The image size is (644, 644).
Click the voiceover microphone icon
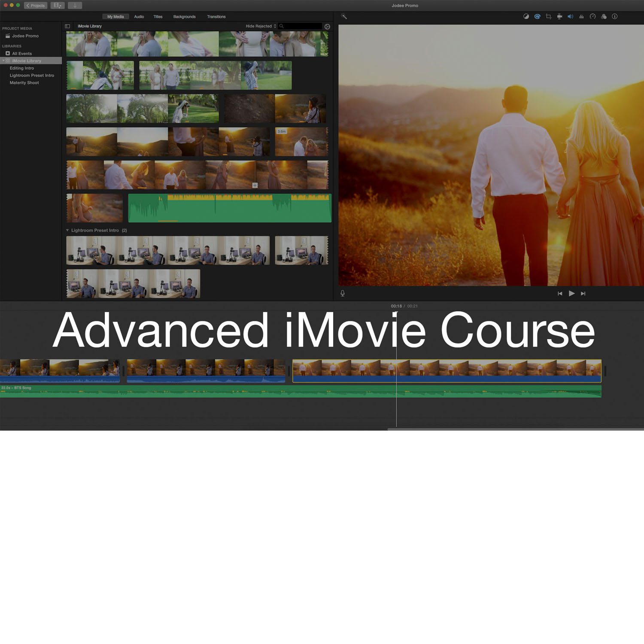(343, 293)
